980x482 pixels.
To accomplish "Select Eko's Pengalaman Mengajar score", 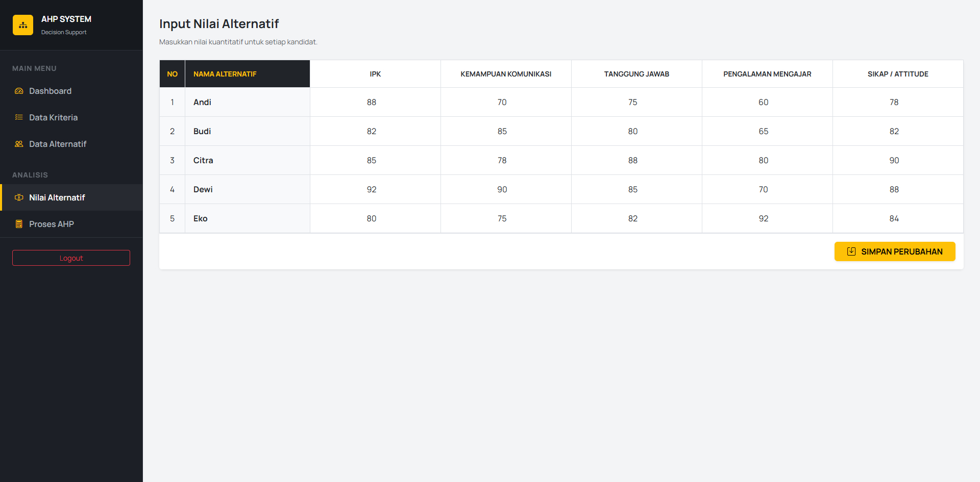I will (763, 218).
